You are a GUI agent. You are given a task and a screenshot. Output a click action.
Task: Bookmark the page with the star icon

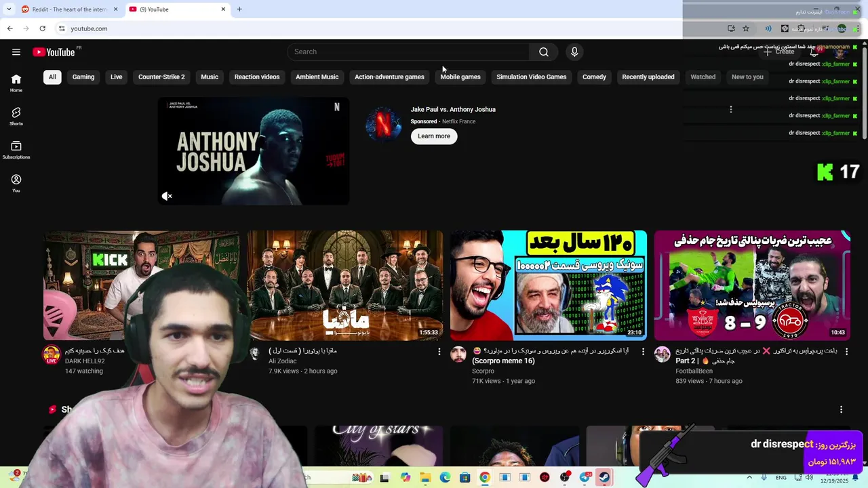tap(746, 28)
